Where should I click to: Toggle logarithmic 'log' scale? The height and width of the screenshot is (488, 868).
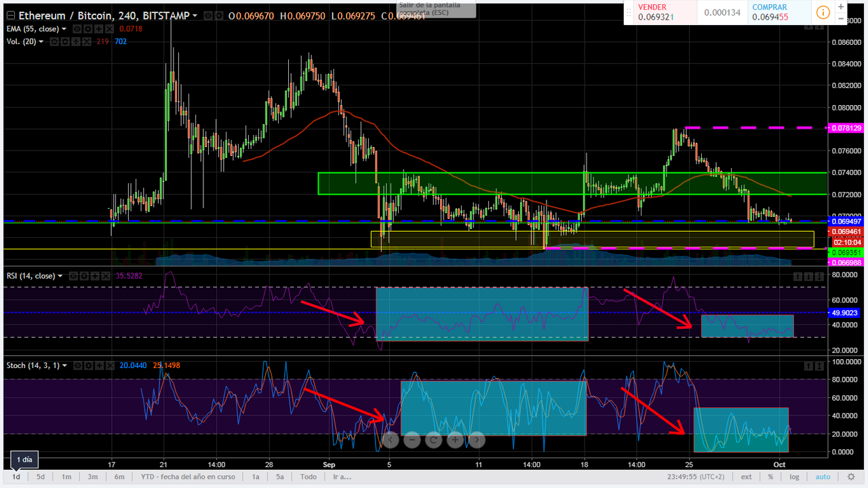(x=794, y=476)
